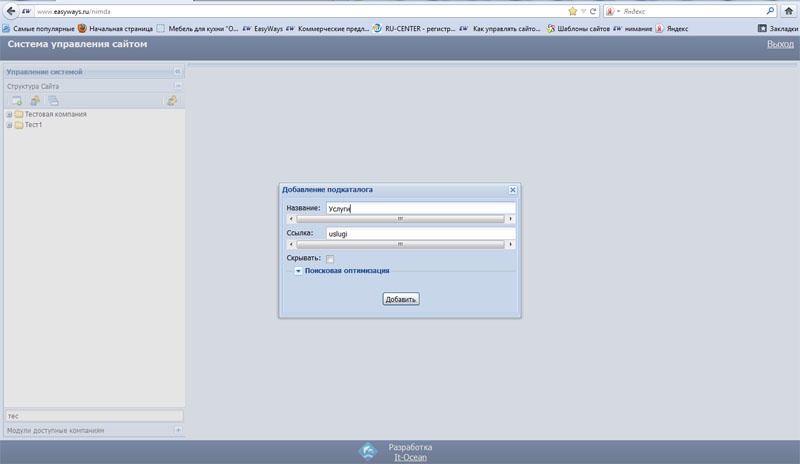
Task: Click the Ссылка scrollbar right arrow
Action: (510, 245)
